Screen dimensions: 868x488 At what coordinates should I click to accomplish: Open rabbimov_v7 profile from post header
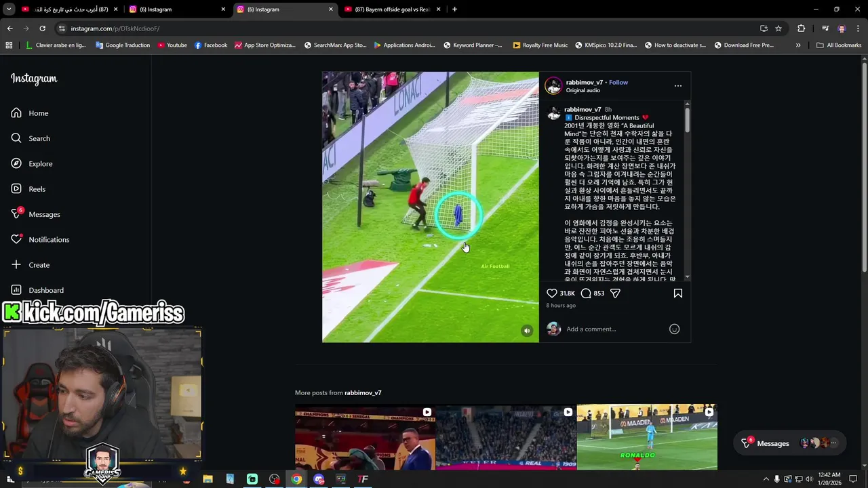click(x=584, y=83)
